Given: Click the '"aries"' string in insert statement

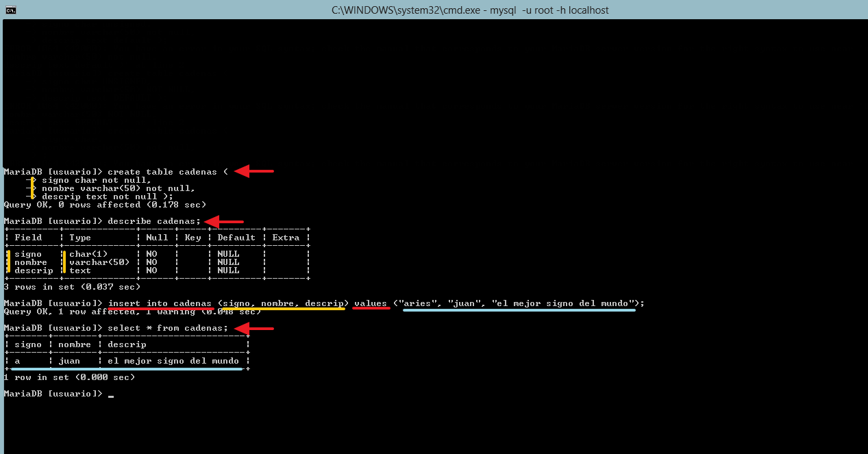Looking at the screenshot, I should tap(420, 303).
